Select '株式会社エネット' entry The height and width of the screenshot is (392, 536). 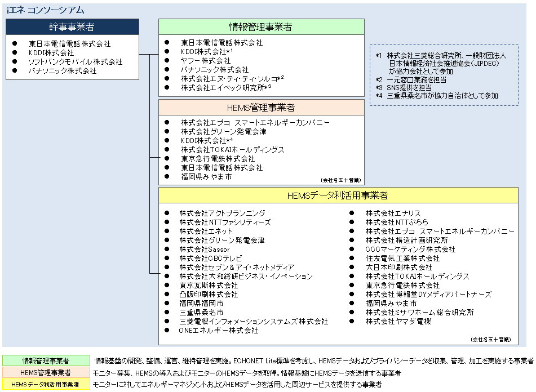click(206, 231)
